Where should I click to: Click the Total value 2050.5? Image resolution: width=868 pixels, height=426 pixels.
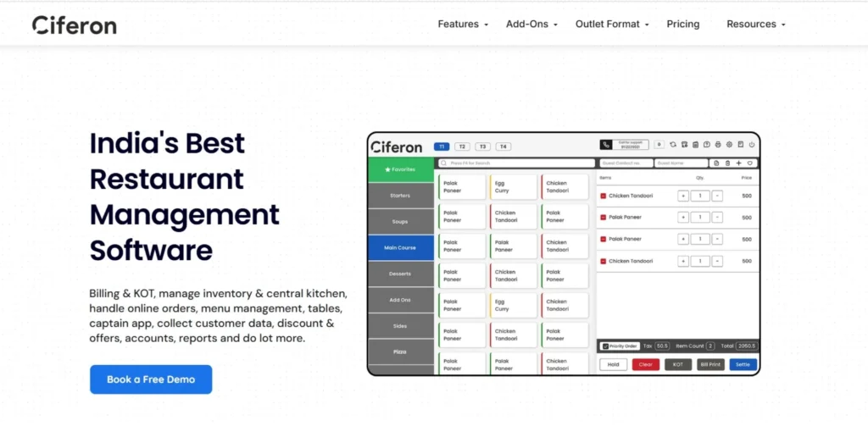(747, 346)
